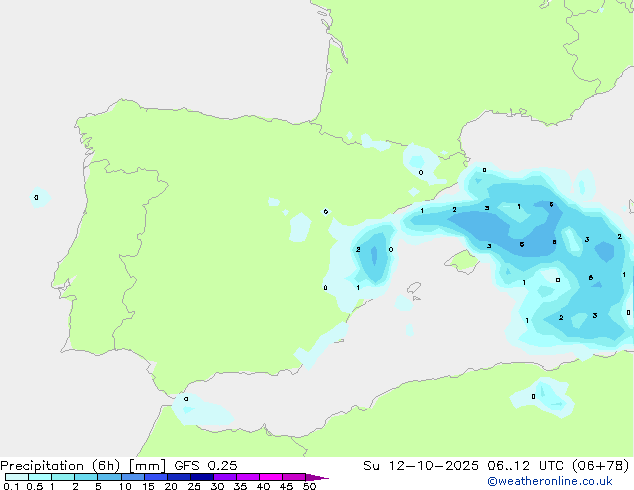Pick the 40–45 mm bright magenta swatch
The width and height of the screenshot is (634, 490).
(x=271, y=477)
